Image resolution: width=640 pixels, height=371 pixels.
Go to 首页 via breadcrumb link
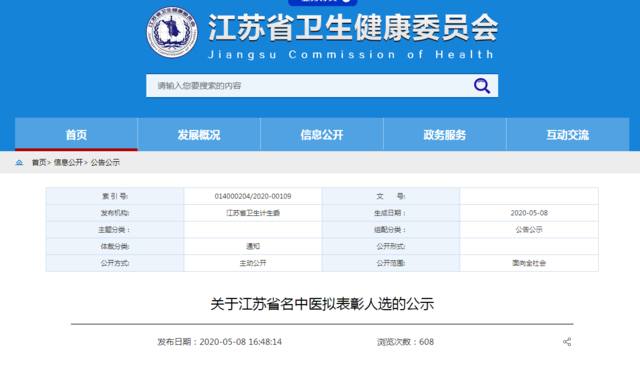click(39, 162)
